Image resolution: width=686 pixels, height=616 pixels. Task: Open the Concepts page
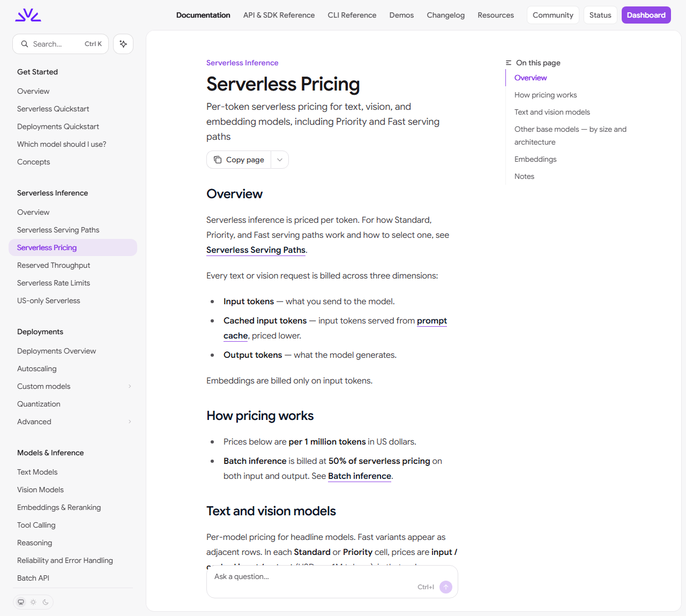73,162
